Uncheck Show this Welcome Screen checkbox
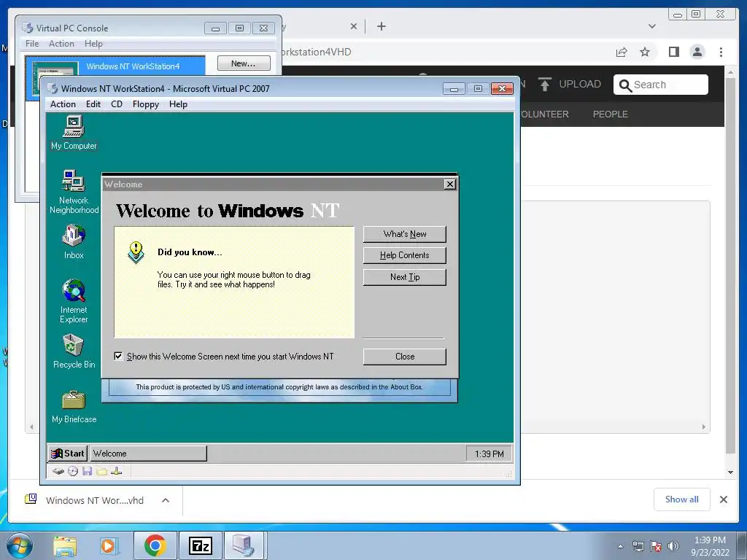 [119, 356]
